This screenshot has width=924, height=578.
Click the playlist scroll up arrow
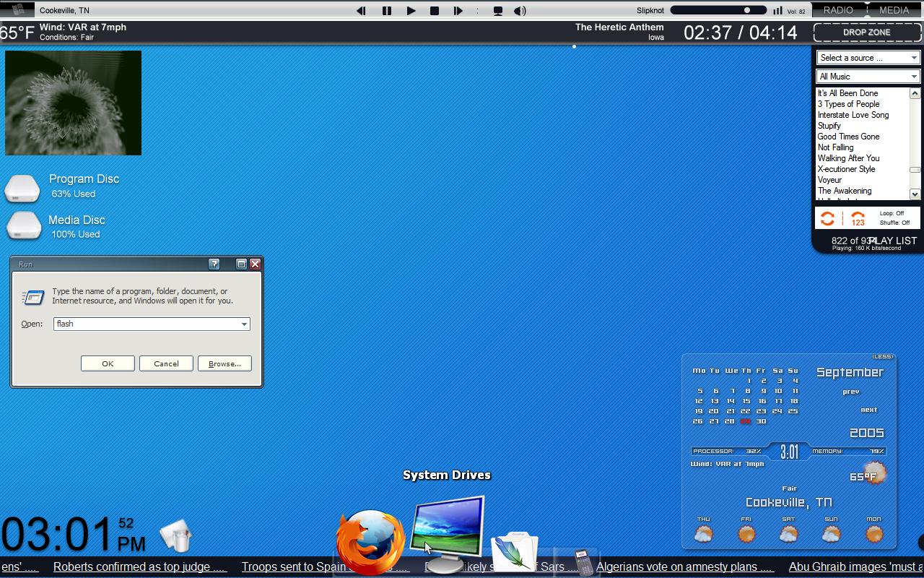[x=915, y=93]
